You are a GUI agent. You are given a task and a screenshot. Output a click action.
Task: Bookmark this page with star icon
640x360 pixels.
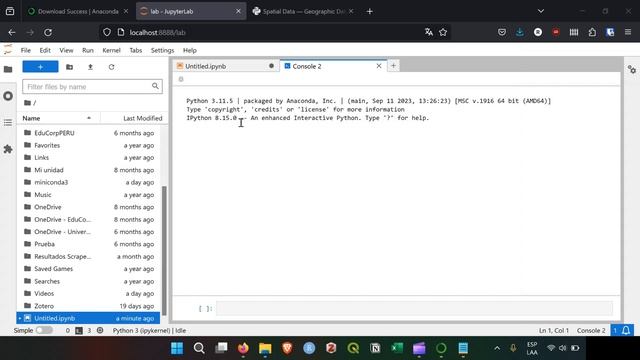pyautogui.click(x=443, y=32)
